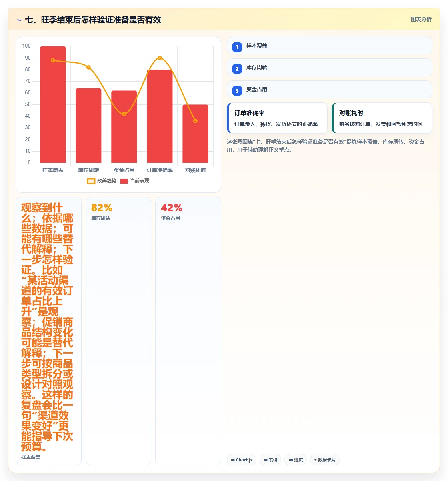Click the number 1 badge for 样本覆盖
The height and width of the screenshot is (481, 448).
[x=237, y=47]
